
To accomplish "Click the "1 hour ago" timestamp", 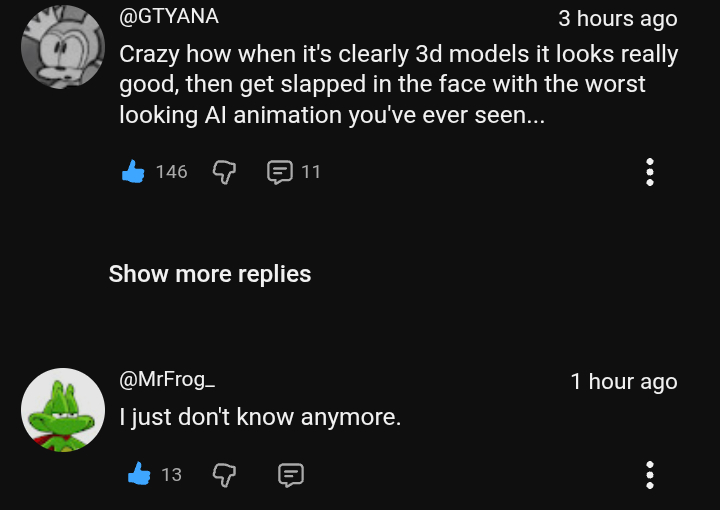I will (623, 381).
